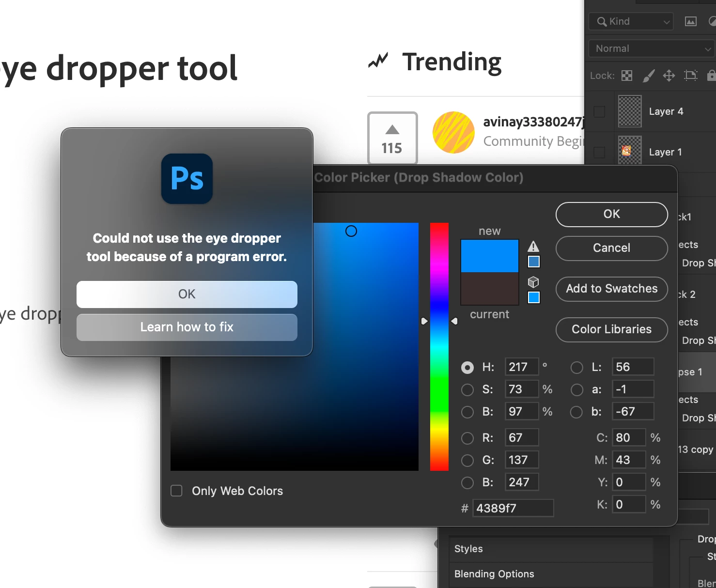
Task: Click the hue value field showing 217
Action: [x=522, y=367]
